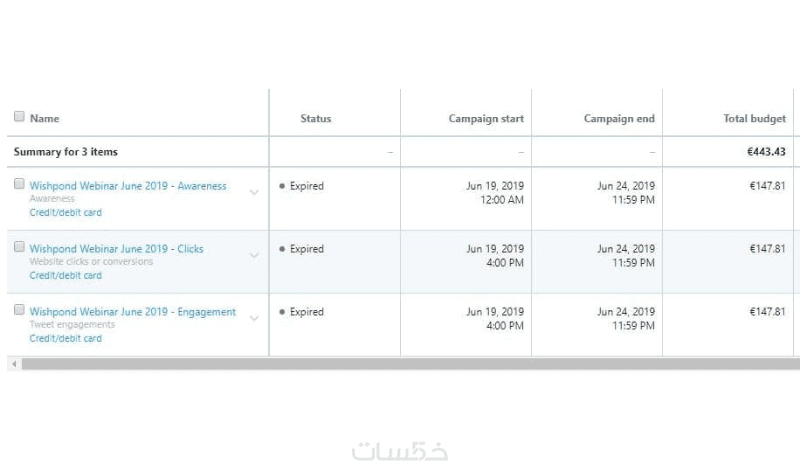
Task: Check the Awareness campaign row checkbox
Action: click(19, 185)
